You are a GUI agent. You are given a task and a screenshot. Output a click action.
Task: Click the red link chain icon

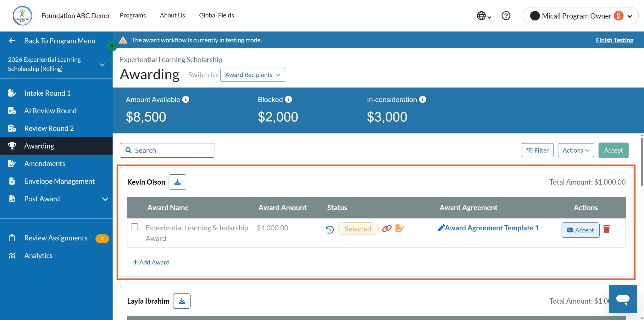387,228
